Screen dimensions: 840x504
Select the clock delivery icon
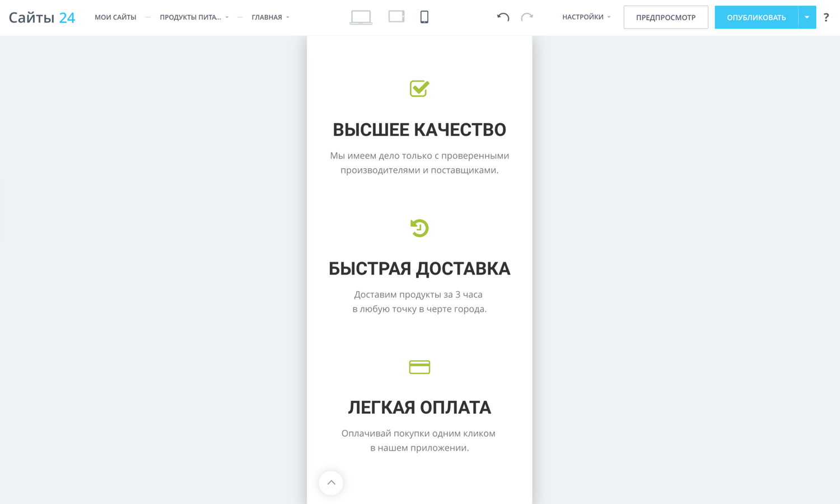(x=419, y=228)
